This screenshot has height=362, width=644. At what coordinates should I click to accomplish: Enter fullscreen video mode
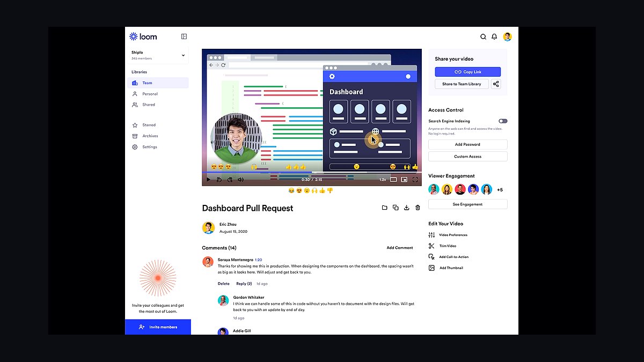[x=415, y=180]
